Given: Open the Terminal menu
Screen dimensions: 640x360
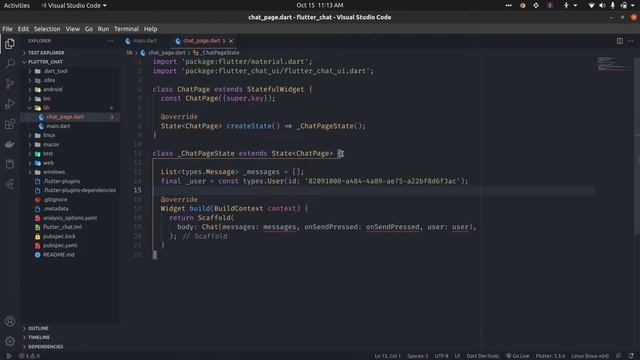Looking at the screenshot, I should pos(127,29).
